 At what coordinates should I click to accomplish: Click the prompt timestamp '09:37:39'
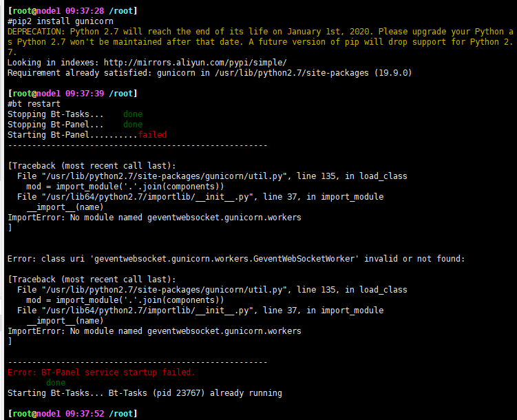click(85, 94)
